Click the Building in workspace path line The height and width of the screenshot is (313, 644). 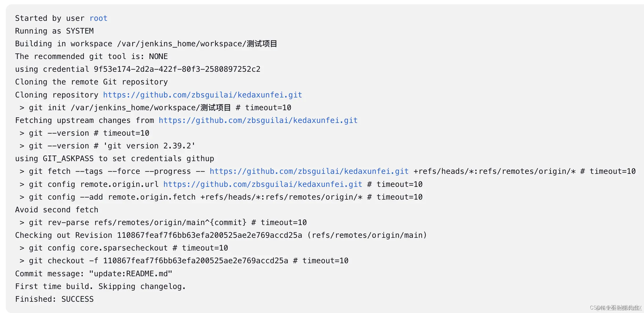tap(146, 44)
